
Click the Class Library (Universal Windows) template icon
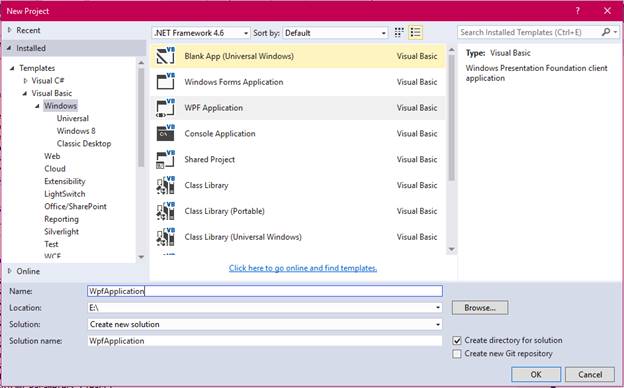click(166, 237)
